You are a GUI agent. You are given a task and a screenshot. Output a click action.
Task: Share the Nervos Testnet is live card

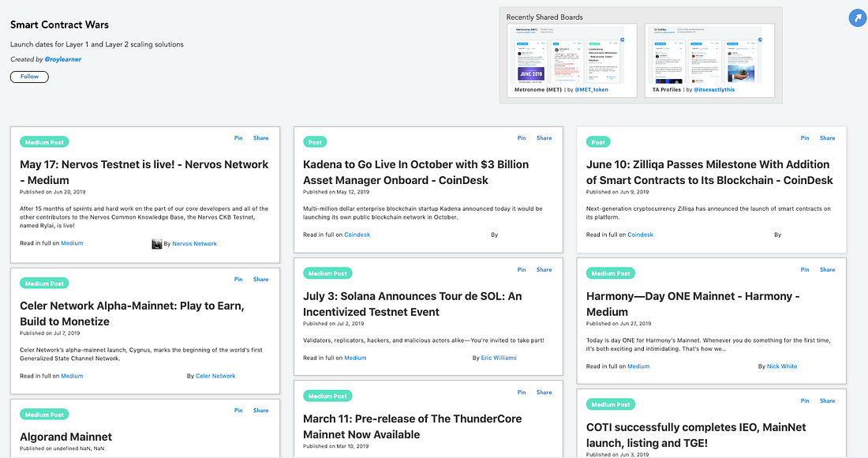(x=260, y=138)
